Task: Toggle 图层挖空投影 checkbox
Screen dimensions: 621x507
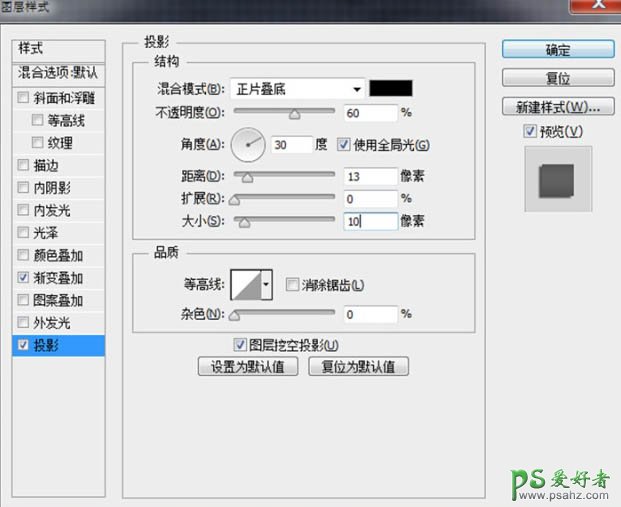Action: click(240, 345)
